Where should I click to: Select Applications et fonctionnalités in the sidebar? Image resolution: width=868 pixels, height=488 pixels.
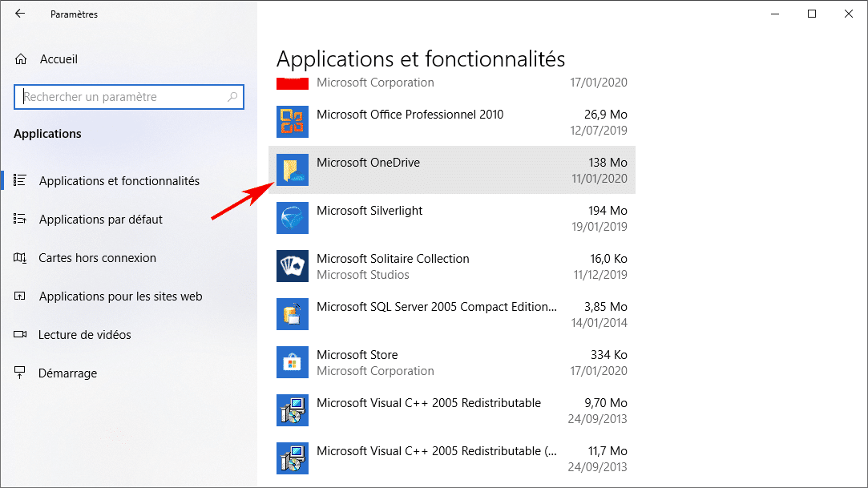pyautogui.click(x=119, y=181)
